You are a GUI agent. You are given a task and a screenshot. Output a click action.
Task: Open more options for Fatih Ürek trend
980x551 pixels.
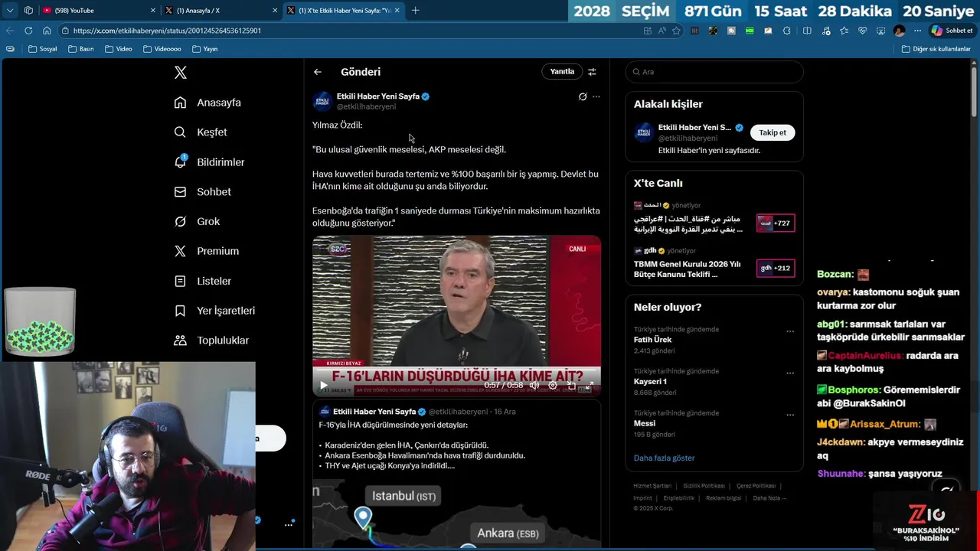(790, 331)
